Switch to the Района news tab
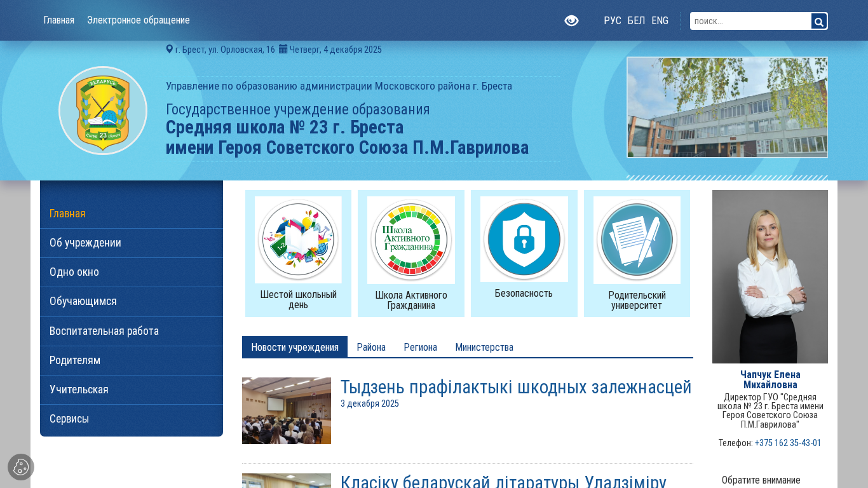868x488 pixels. [x=371, y=347]
